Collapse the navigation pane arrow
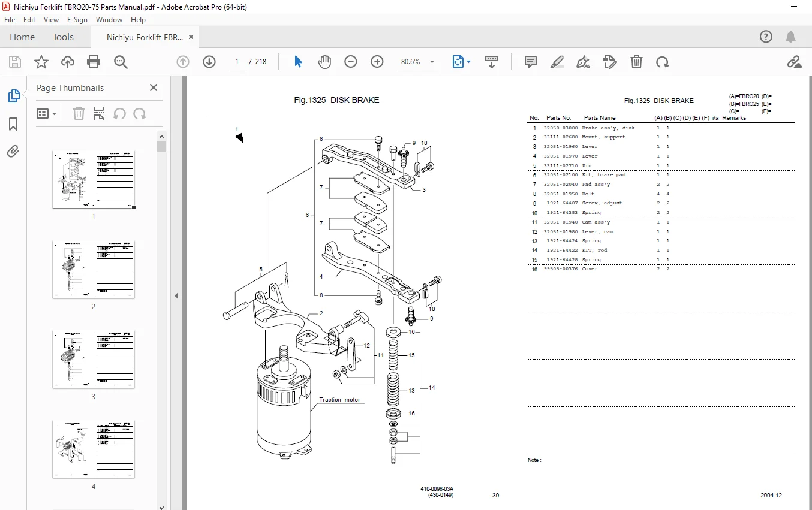 176,295
